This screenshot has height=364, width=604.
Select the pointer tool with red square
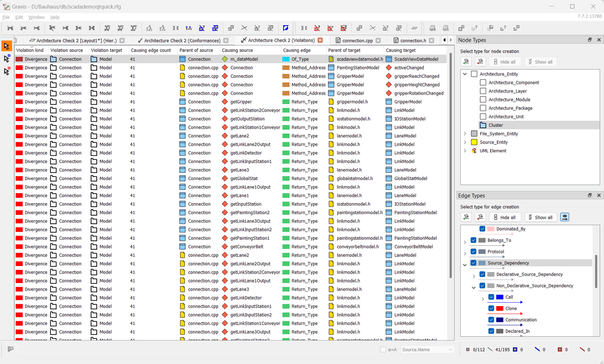[7, 71]
